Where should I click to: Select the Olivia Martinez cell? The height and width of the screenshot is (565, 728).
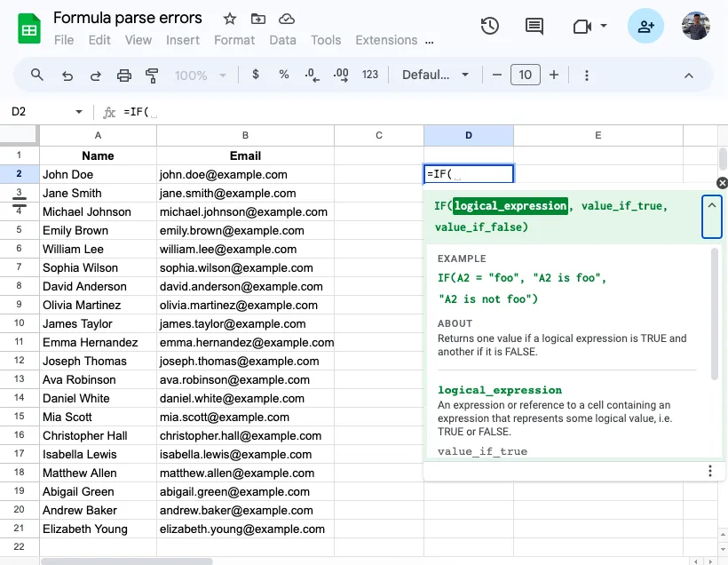(98, 305)
